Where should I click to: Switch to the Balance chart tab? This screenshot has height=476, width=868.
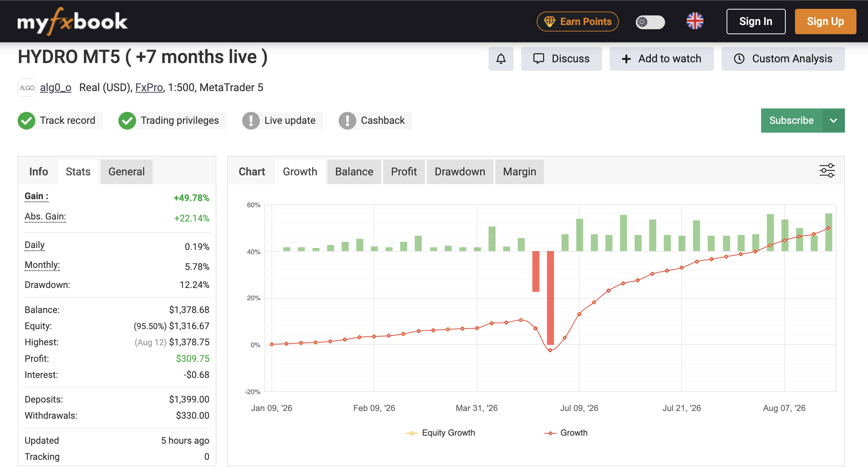pyautogui.click(x=354, y=172)
